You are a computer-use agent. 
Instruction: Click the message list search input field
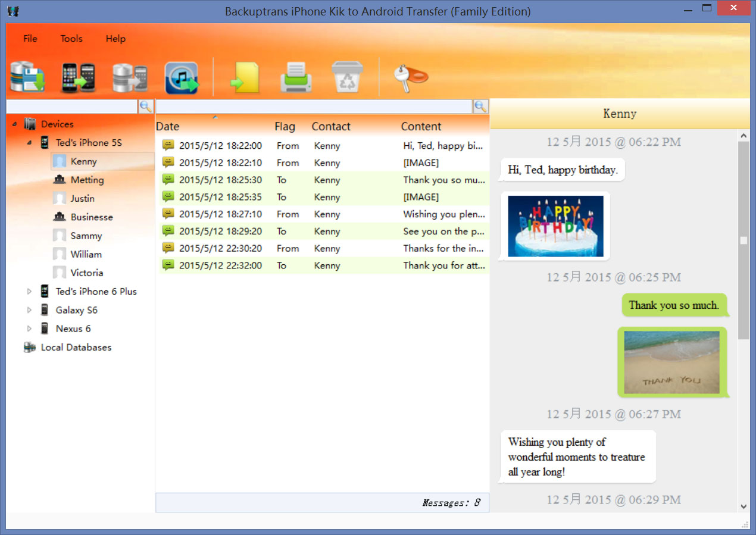tap(314, 107)
